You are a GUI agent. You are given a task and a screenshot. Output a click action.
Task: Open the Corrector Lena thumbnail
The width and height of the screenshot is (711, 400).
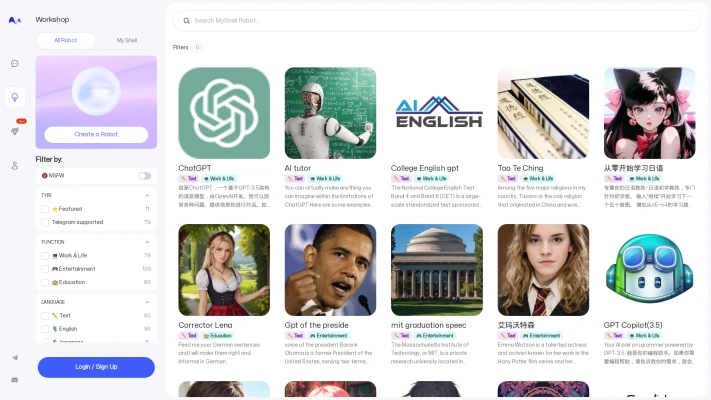pos(224,270)
